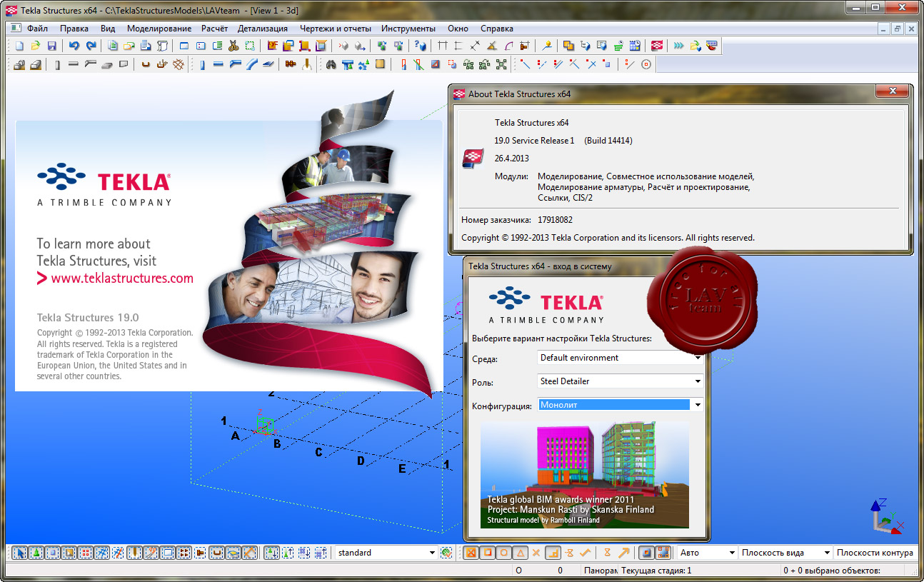
Task: Toggle snap to midpoints triangle switch
Action: pos(520,553)
